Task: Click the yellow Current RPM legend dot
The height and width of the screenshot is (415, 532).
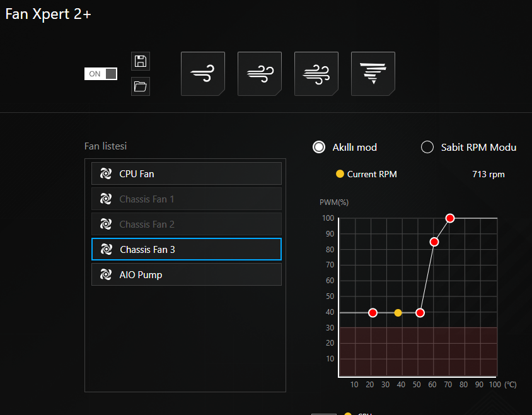Action: click(x=340, y=174)
